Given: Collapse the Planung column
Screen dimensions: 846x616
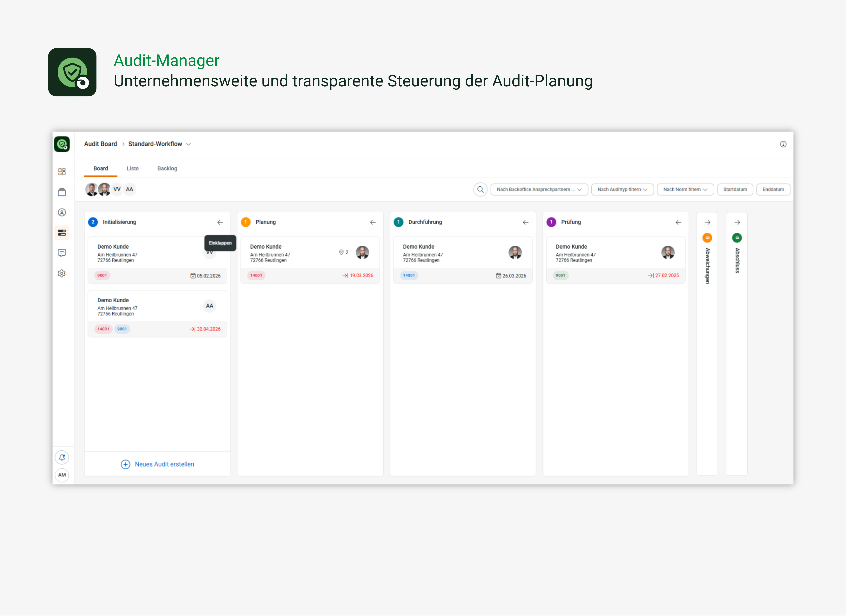Looking at the screenshot, I should (373, 222).
